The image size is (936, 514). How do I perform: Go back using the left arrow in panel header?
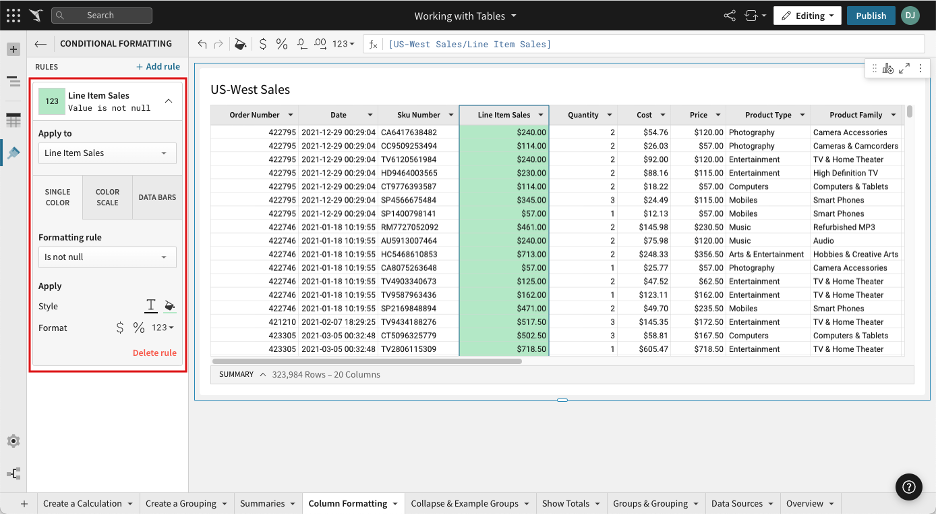click(x=40, y=44)
